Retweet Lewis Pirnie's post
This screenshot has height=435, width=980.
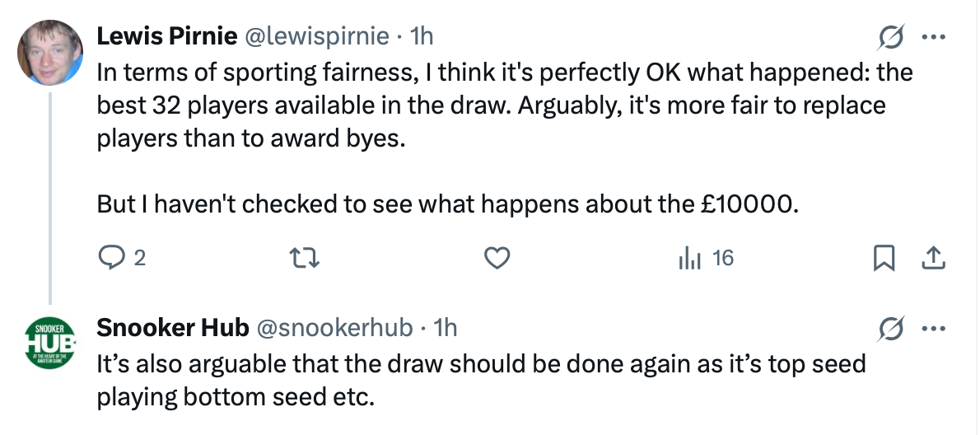304,259
